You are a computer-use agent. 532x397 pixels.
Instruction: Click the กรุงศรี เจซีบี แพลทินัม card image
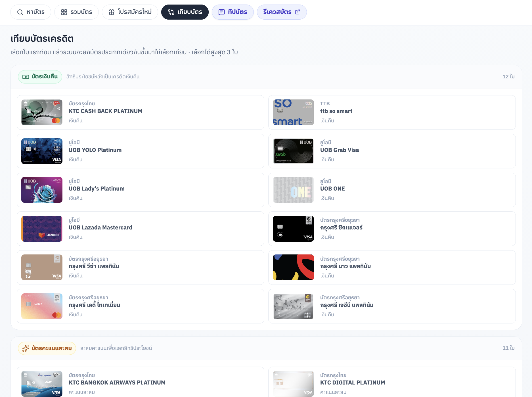click(x=293, y=306)
